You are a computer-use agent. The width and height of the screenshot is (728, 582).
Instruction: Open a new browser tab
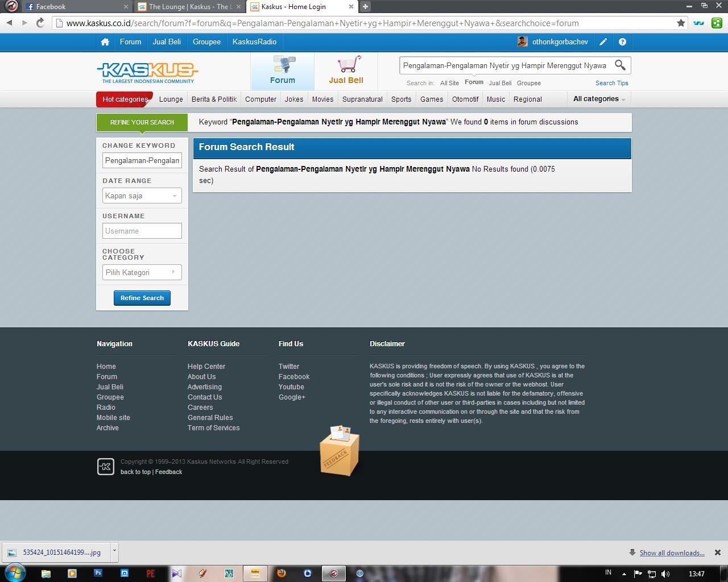365,7
